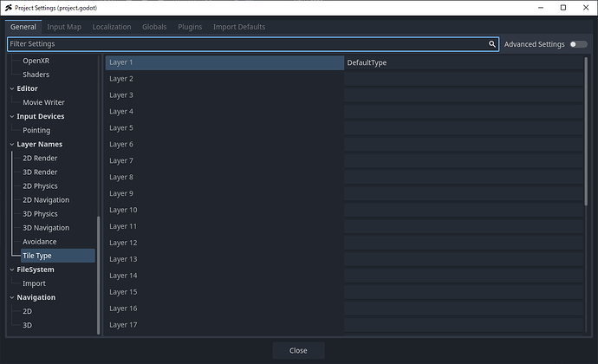This screenshot has width=598, height=364.
Task: Collapse the FileSystem section
Action: tap(12, 270)
